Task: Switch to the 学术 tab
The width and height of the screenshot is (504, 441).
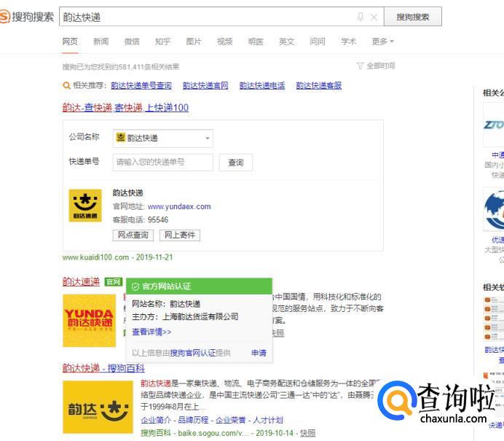Action: point(348,42)
